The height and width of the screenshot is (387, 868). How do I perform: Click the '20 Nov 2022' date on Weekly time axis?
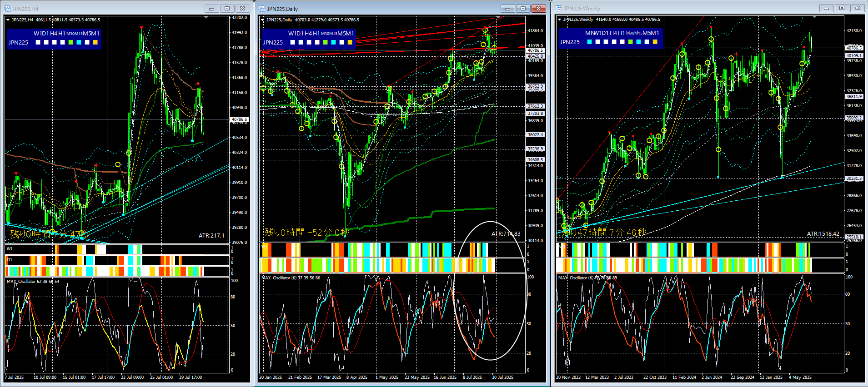click(x=568, y=377)
